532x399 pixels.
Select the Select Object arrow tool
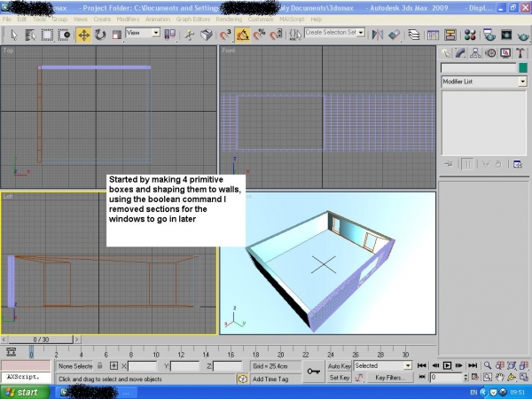13,35
